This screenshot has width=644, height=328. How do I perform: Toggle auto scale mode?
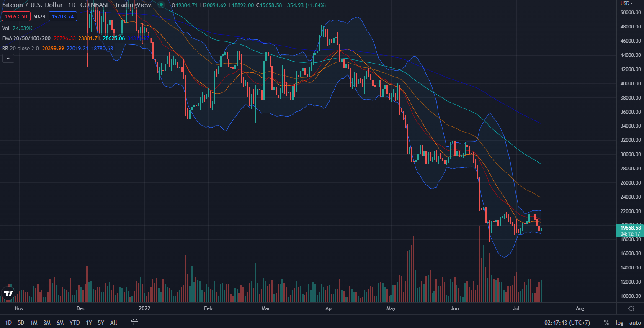coord(635,323)
